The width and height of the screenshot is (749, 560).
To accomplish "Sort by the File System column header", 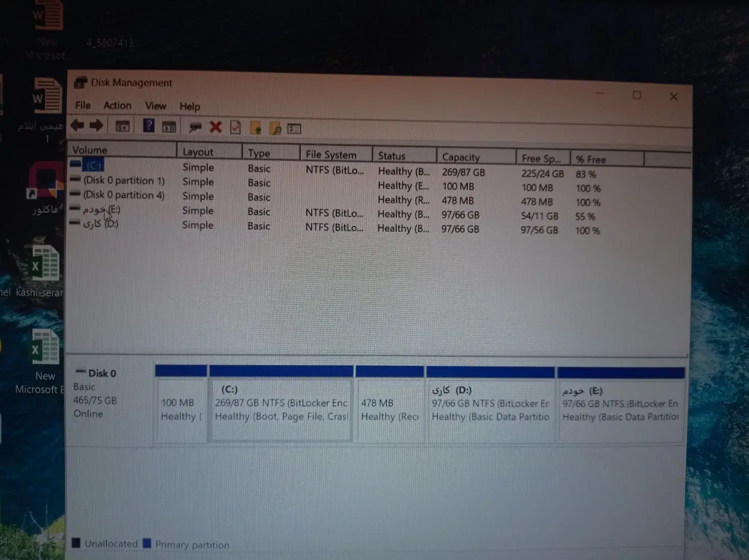I will click(336, 154).
